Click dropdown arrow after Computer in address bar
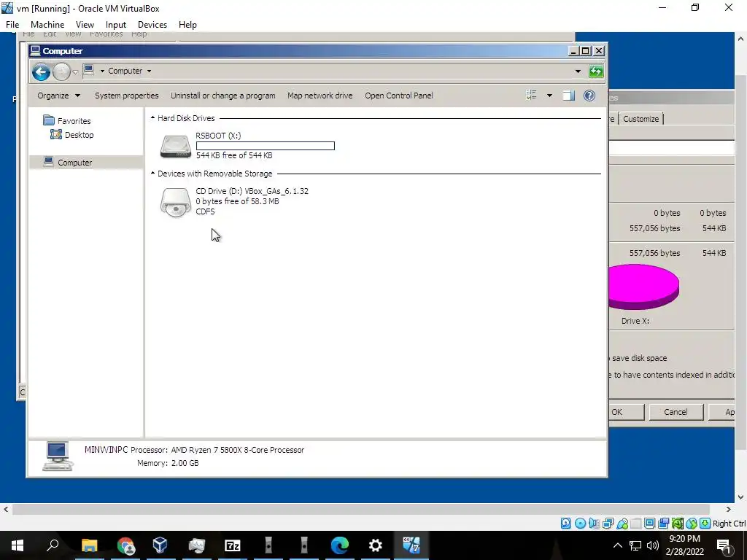This screenshot has width=747, height=560. click(x=149, y=71)
